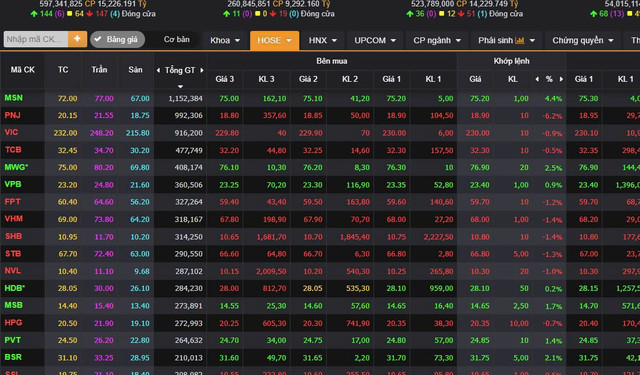This screenshot has height=375, width=640.
Task: Click the Khớp lệnh group header
Action: tap(511, 61)
